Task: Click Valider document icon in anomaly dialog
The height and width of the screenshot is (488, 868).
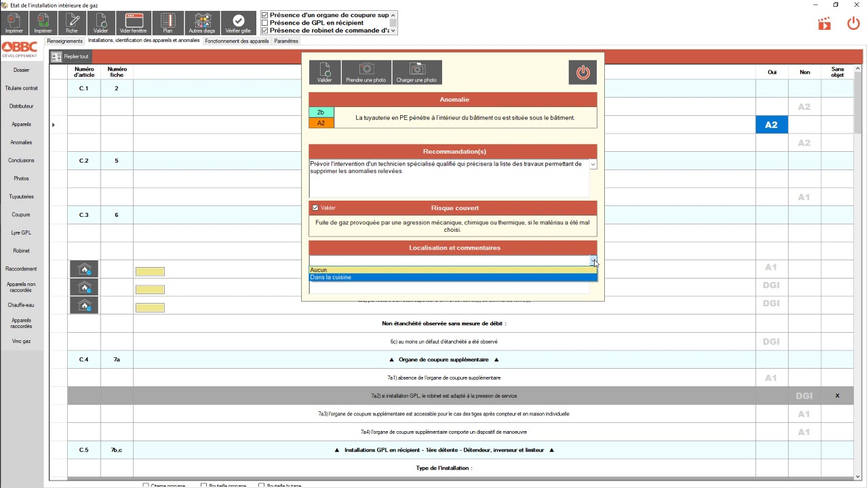Action: [325, 72]
